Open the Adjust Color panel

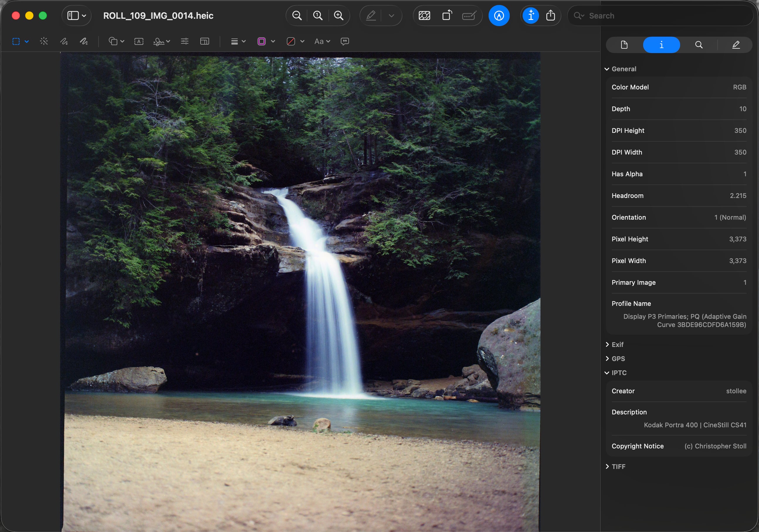(x=184, y=41)
